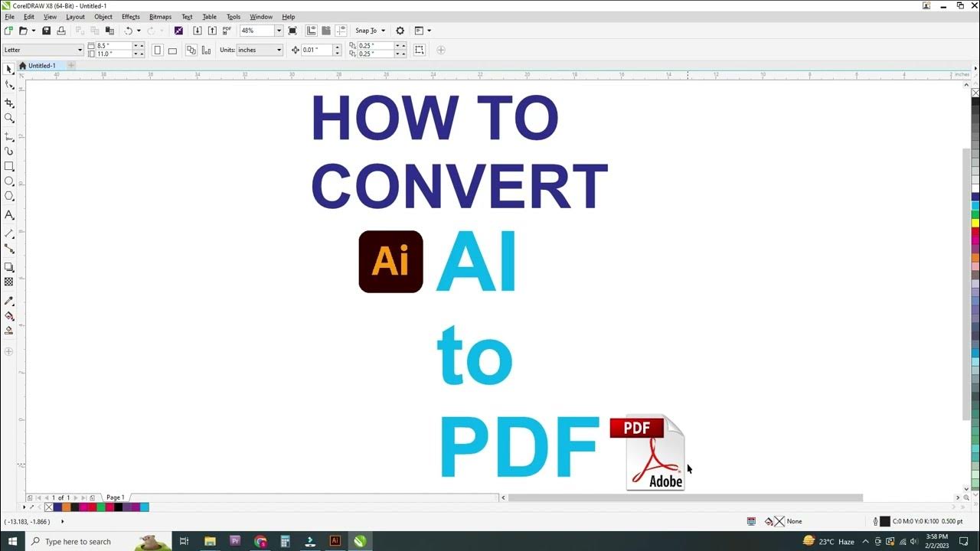Viewport: 980px width, 551px height.
Task: Set page to Landscape orientation
Action: tap(172, 50)
